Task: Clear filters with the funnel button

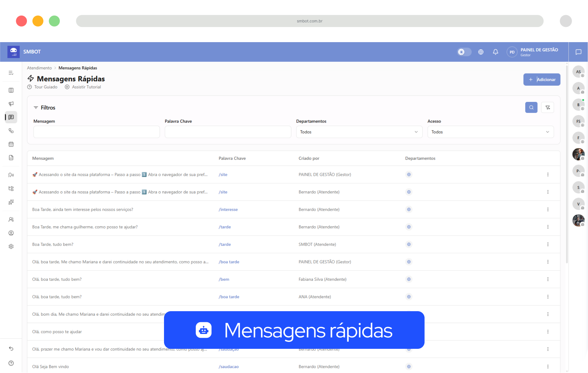Action: click(x=548, y=107)
